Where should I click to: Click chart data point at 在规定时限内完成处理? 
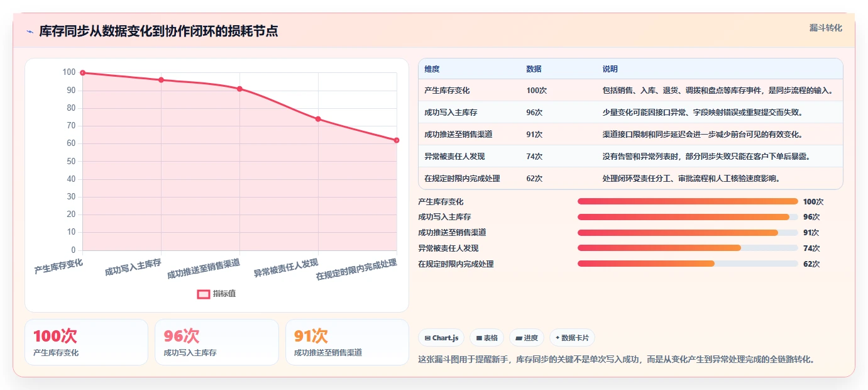(397, 140)
